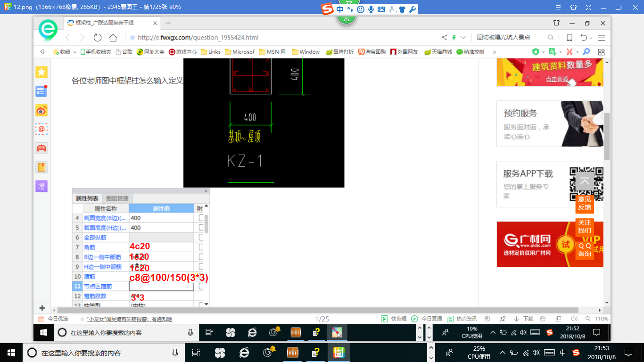Click the page vertical scrollbar thumb
This screenshot has width=644, height=362.
[x=607, y=137]
